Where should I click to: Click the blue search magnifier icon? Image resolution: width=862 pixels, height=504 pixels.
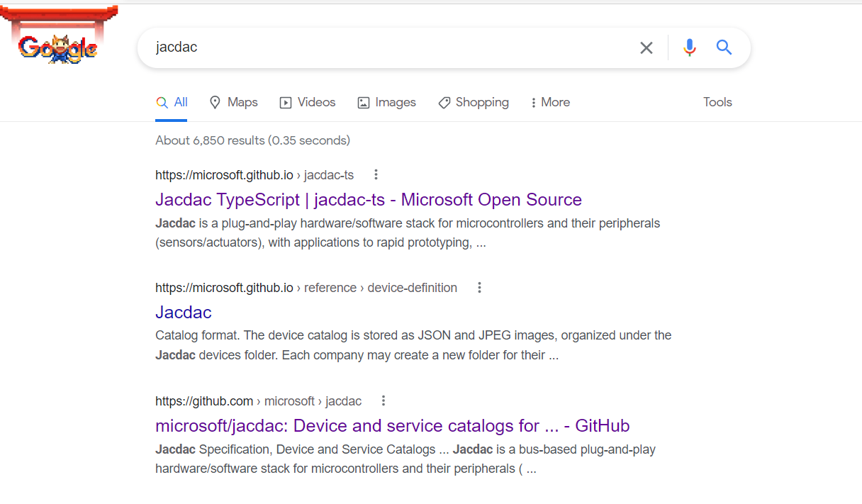724,47
